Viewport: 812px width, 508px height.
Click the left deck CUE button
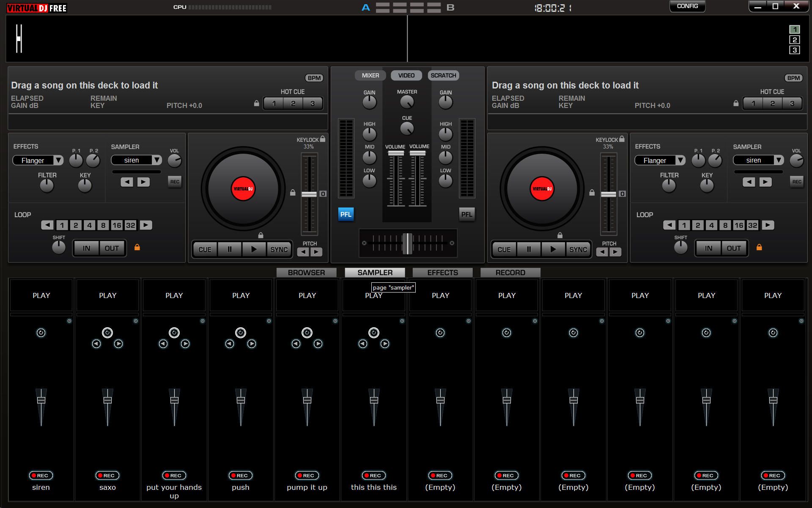pos(205,249)
